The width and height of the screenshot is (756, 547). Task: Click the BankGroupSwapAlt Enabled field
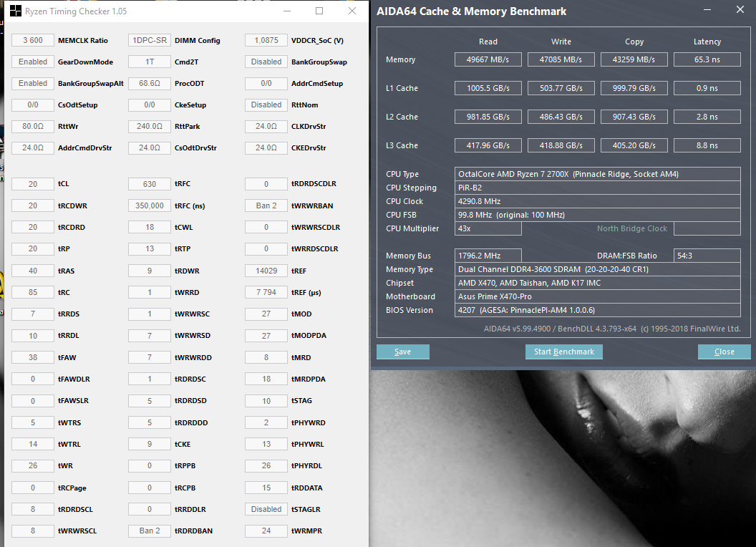click(33, 83)
